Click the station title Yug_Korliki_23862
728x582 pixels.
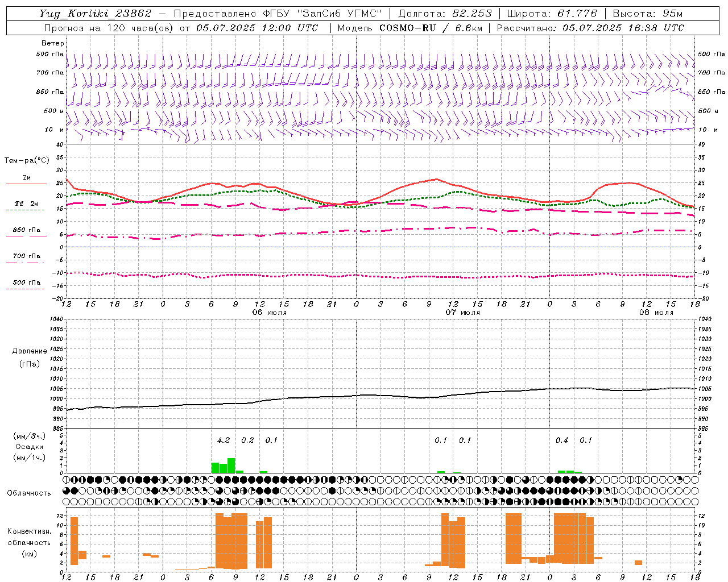coord(96,14)
